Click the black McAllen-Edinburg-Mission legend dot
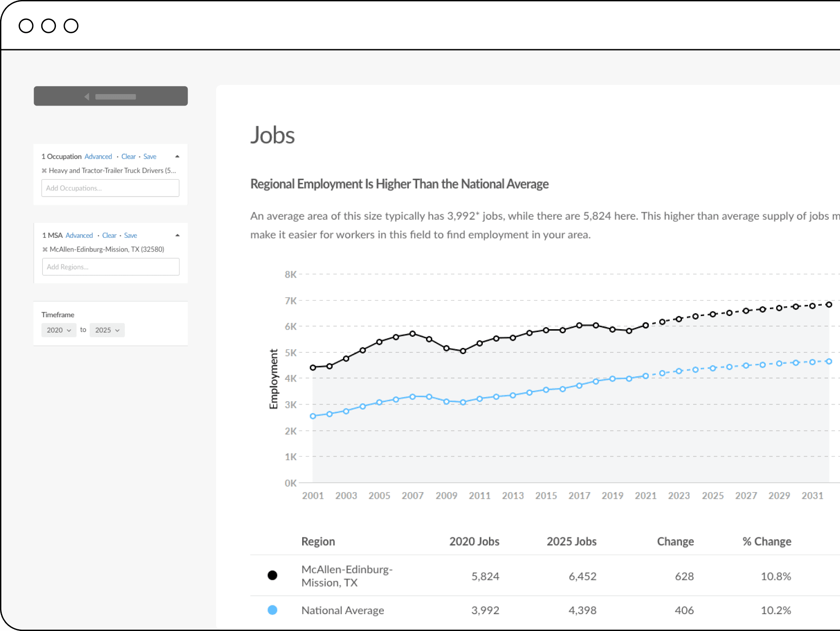840x631 pixels. point(272,576)
